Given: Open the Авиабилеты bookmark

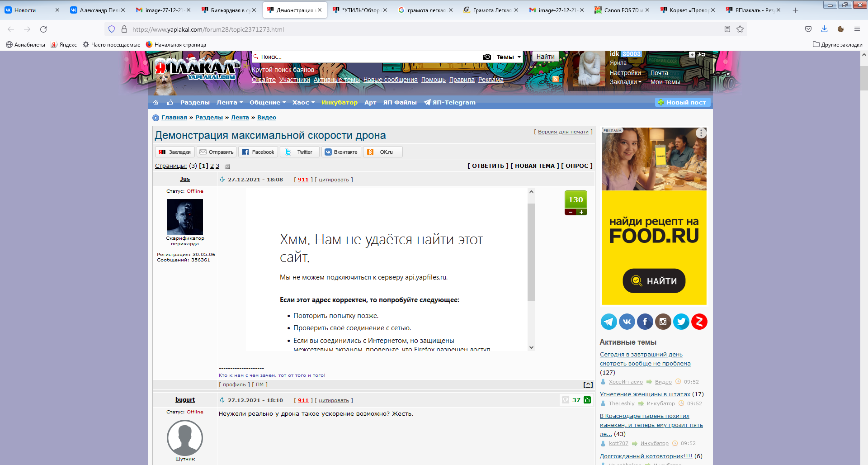Looking at the screenshot, I should [x=25, y=45].
